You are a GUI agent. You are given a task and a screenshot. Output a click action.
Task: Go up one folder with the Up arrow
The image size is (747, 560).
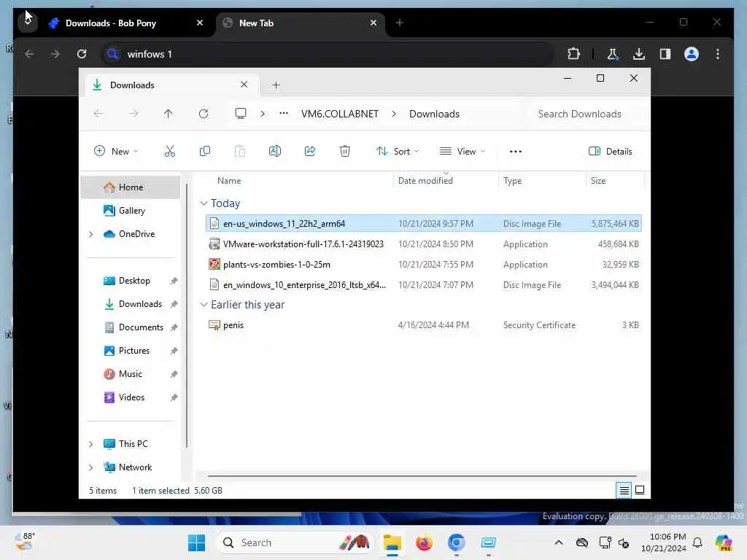[x=169, y=114]
